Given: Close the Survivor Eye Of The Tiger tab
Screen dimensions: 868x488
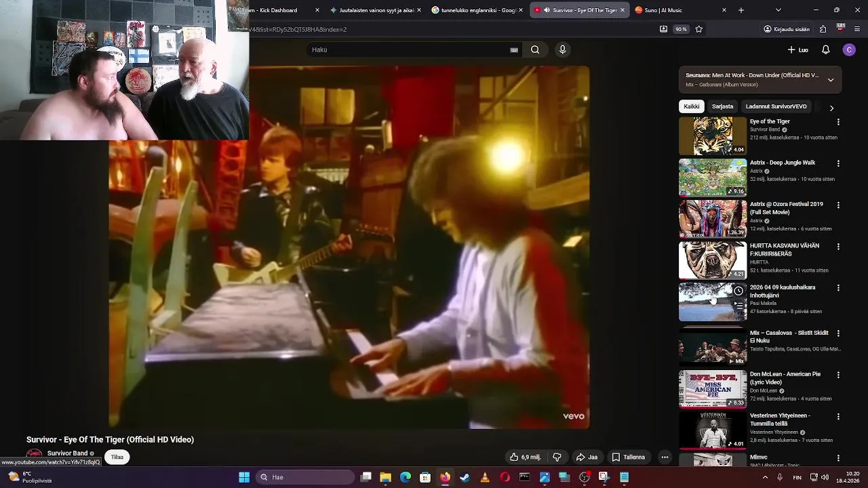Looking at the screenshot, I should click(623, 10).
